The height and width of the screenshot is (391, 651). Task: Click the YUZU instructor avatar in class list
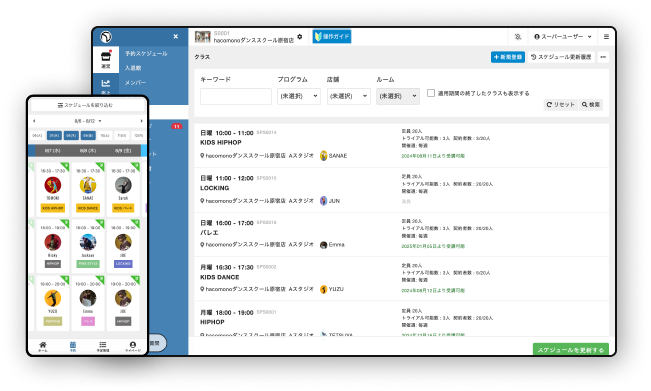(x=323, y=289)
